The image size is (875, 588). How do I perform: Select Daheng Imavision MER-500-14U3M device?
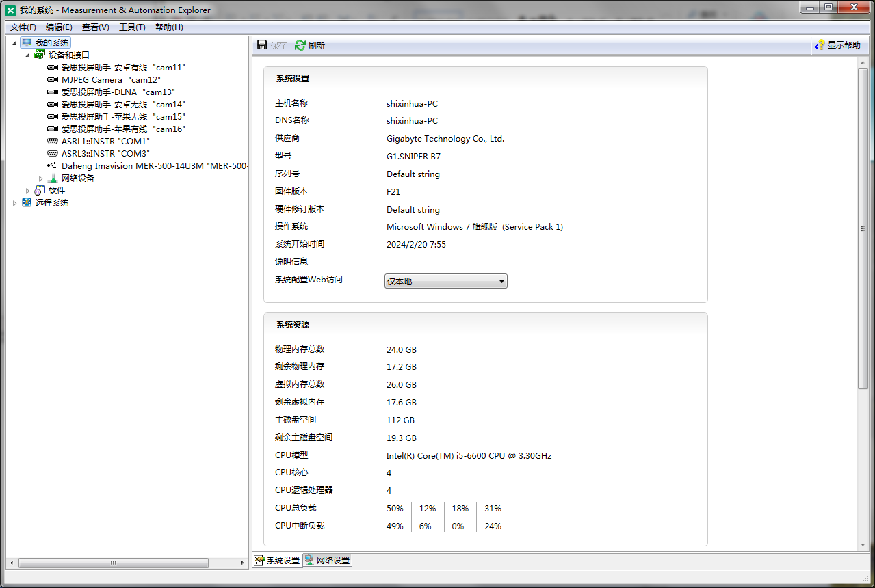pos(155,166)
